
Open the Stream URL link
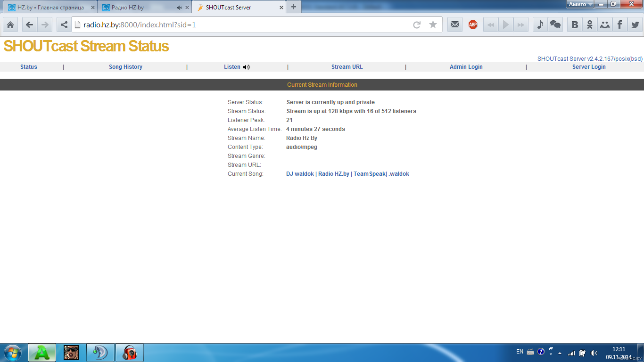pos(347,67)
